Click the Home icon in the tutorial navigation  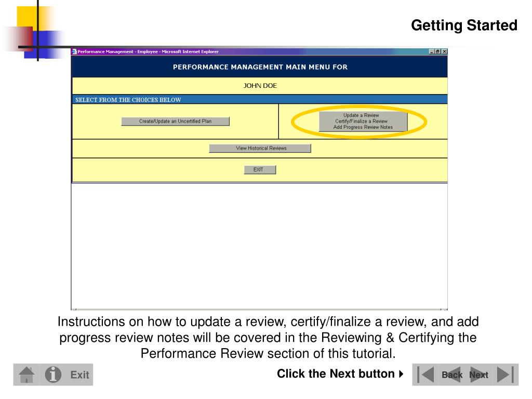(27, 375)
